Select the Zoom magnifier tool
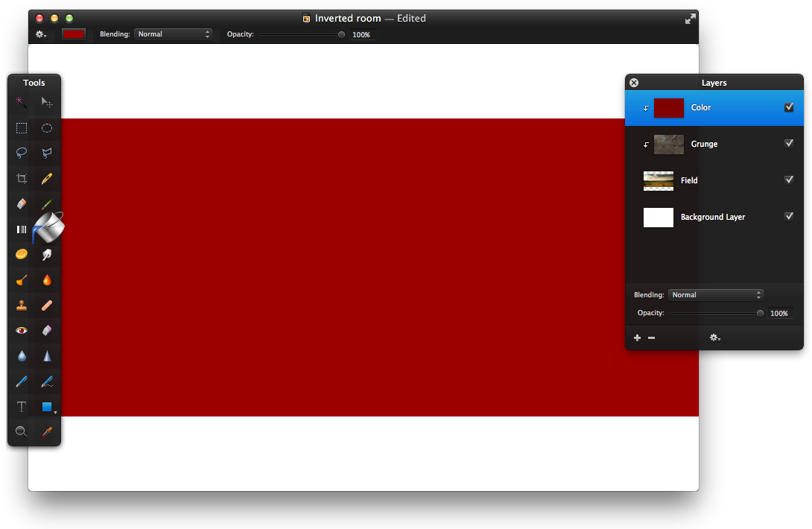 pos(22,432)
